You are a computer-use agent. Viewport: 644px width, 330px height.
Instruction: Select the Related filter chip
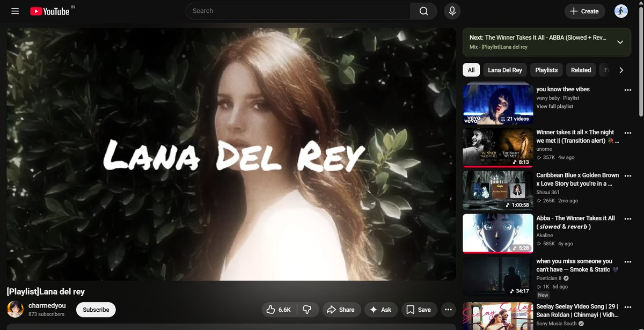[581, 70]
